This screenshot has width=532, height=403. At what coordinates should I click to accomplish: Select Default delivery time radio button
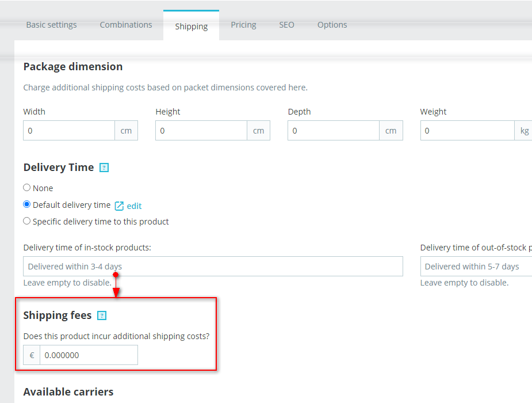click(27, 204)
